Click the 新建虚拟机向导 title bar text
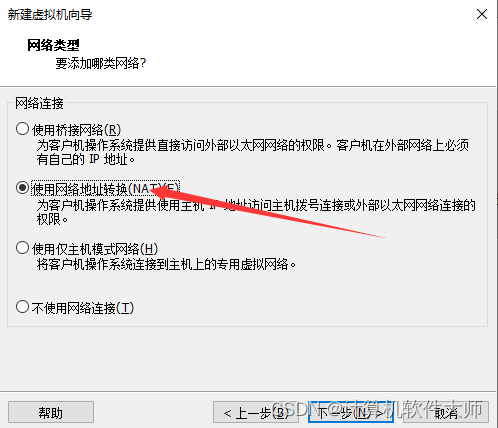 (50, 14)
